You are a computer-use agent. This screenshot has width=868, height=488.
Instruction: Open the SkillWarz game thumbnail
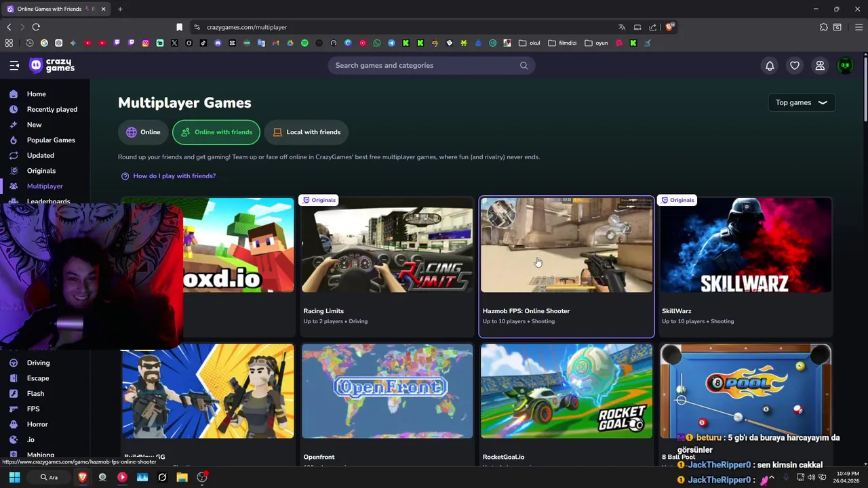pos(746,245)
